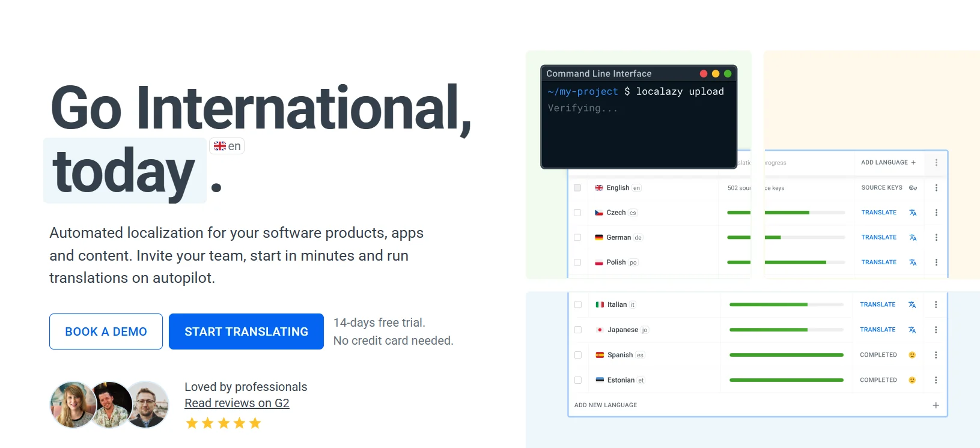The image size is (980, 448).
Task: Click the UK flag en language badge
Action: [x=227, y=146]
